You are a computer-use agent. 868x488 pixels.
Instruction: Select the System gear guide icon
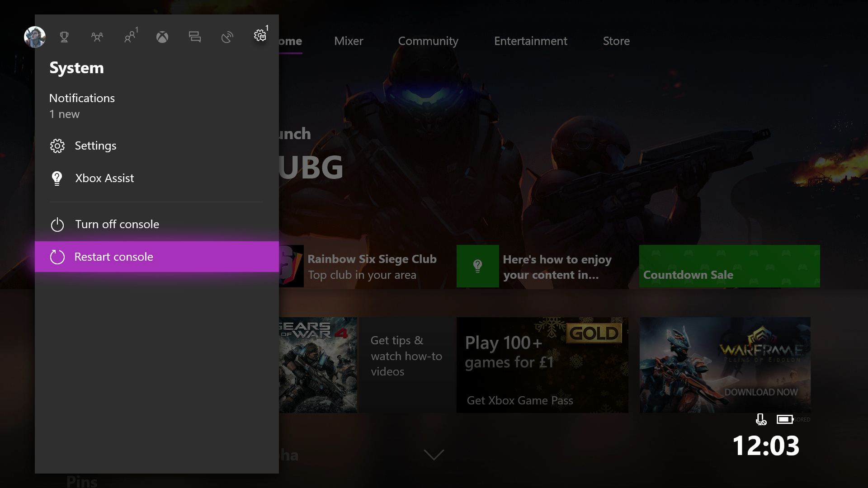coord(260,36)
